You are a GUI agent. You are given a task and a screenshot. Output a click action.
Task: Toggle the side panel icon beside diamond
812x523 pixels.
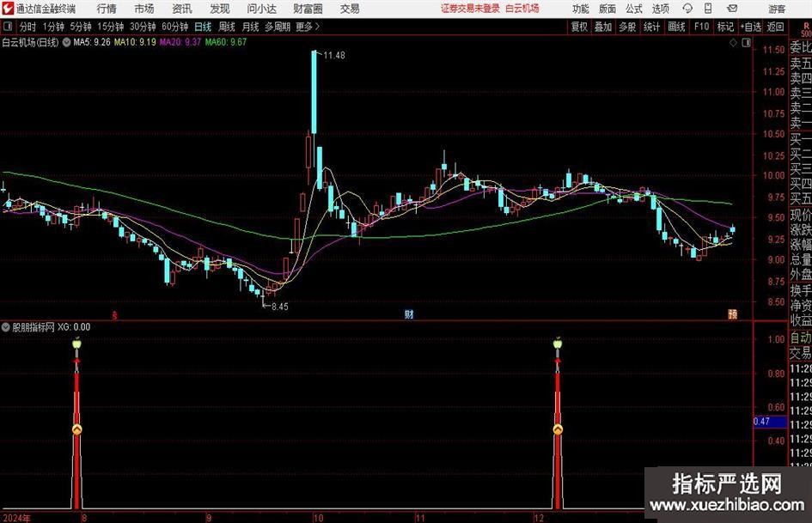pos(746,43)
